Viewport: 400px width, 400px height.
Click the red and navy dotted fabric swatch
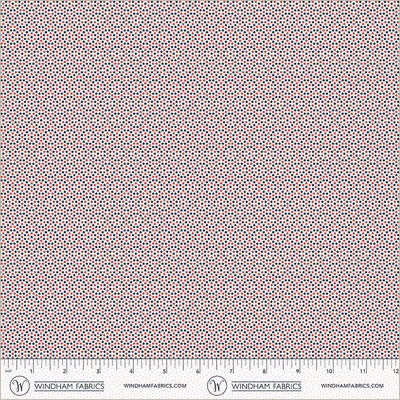[x=200, y=179]
